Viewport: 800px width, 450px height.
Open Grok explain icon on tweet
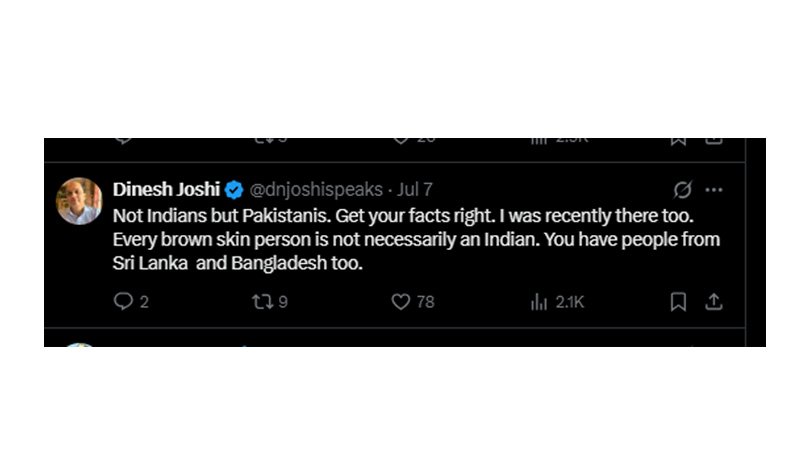pyautogui.click(x=684, y=190)
